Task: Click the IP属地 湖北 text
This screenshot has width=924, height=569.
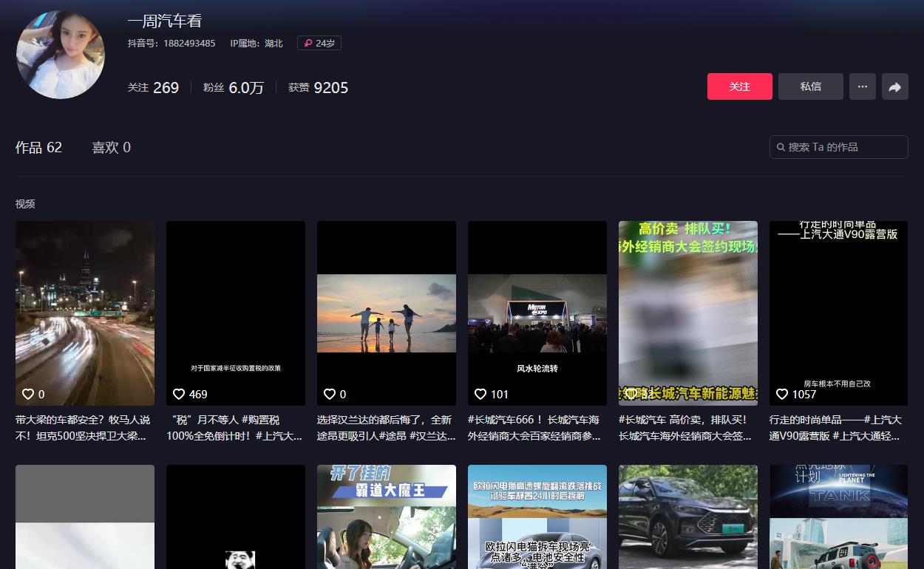Action: click(x=257, y=43)
